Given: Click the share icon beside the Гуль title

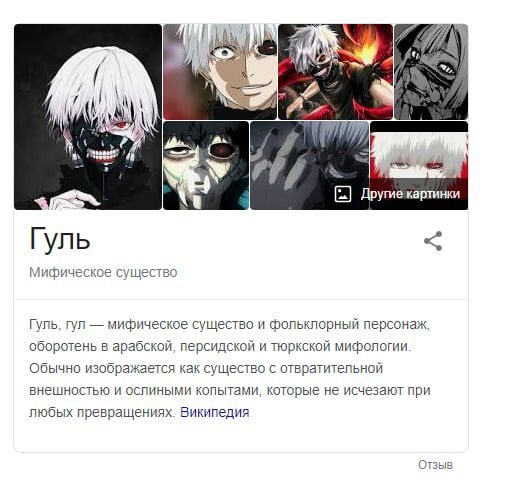Looking at the screenshot, I should coord(433,241).
